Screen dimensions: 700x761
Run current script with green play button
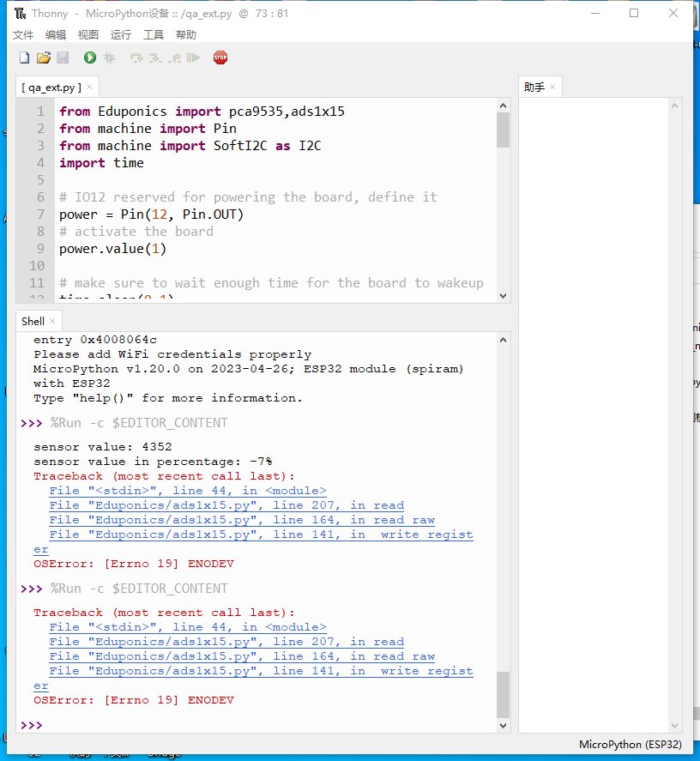click(90, 57)
